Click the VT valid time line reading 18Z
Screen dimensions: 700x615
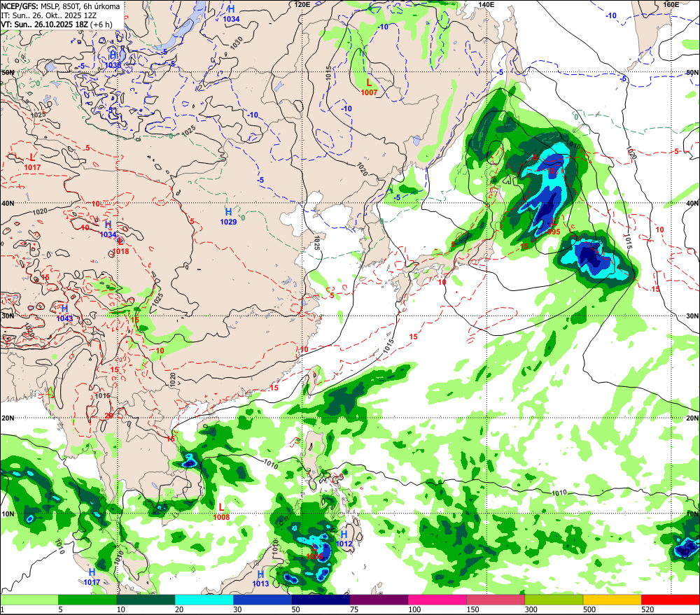57,24
